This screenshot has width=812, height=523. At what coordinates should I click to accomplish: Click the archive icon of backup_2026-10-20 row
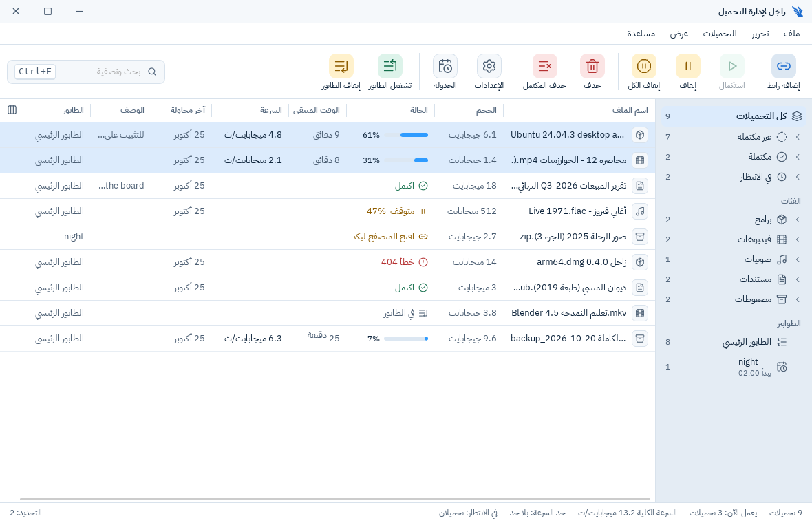640,338
